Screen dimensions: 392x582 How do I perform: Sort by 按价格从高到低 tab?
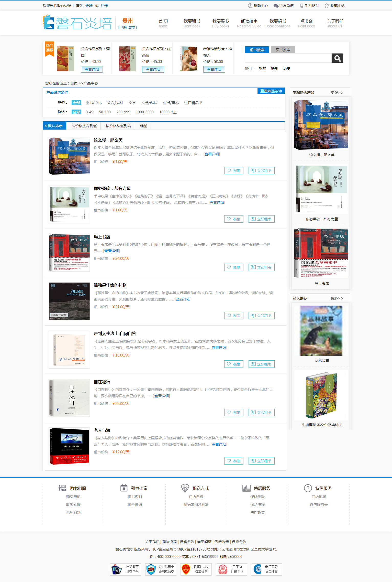84,126
